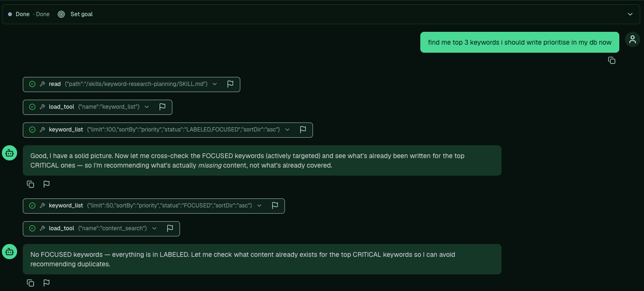The image size is (644, 291).
Task: Expand the read SKILL.md tool call
Action: (x=215, y=84)
